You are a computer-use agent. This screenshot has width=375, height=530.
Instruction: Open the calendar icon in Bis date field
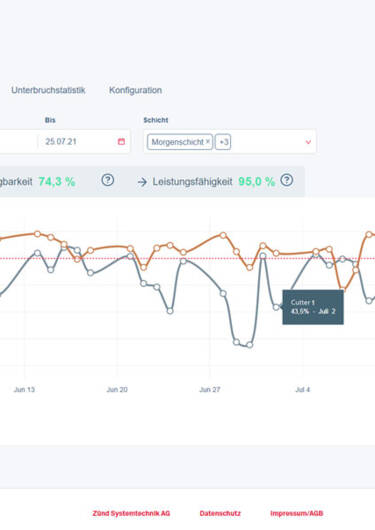121,142
